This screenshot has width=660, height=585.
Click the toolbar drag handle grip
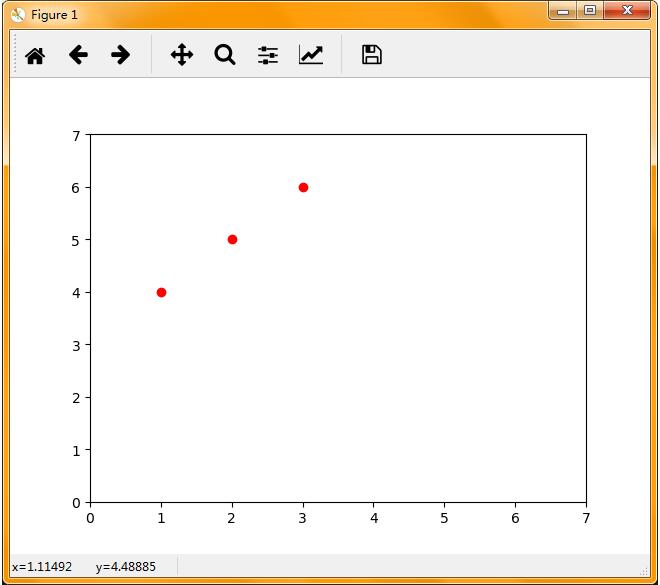pos(15,54)
